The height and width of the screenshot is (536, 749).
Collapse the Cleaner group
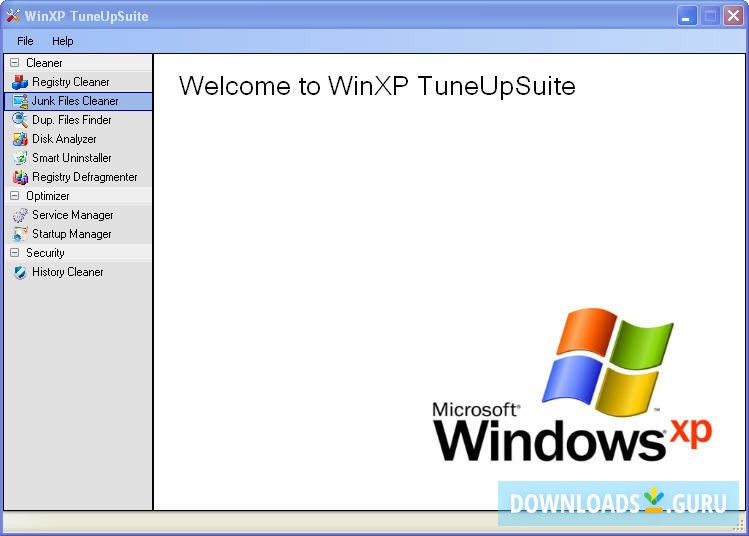[x=15, y=63]
